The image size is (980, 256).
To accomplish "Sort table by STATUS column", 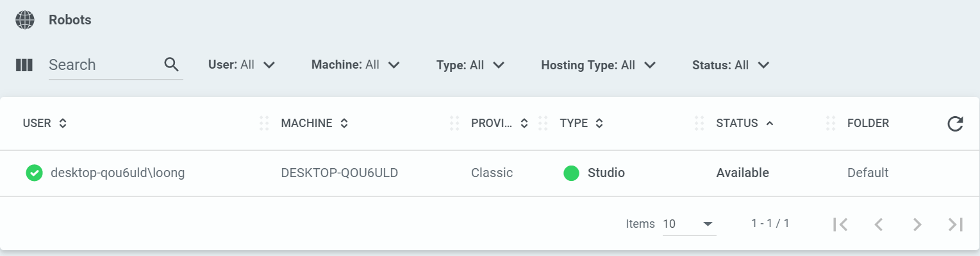I will (x=745, y=123).
